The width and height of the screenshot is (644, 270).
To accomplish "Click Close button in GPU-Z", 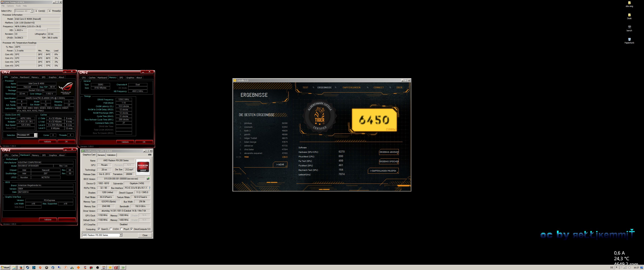I will 145,235.
